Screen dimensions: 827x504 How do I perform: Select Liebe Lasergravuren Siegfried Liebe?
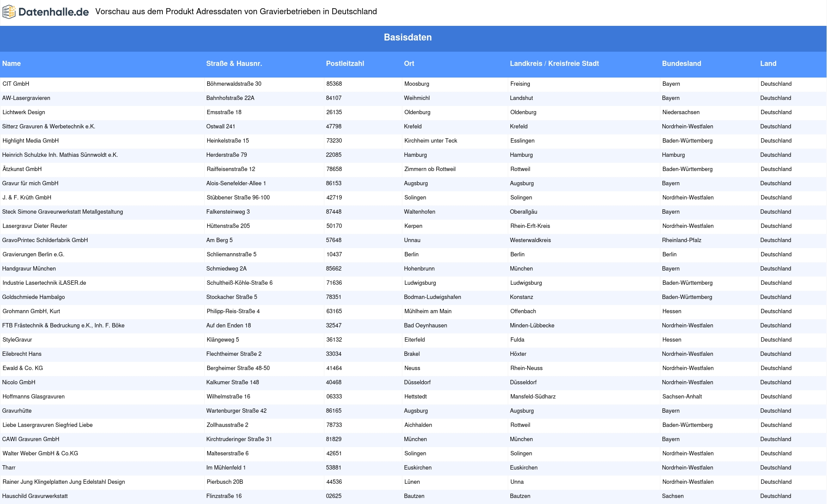[47, 425]
